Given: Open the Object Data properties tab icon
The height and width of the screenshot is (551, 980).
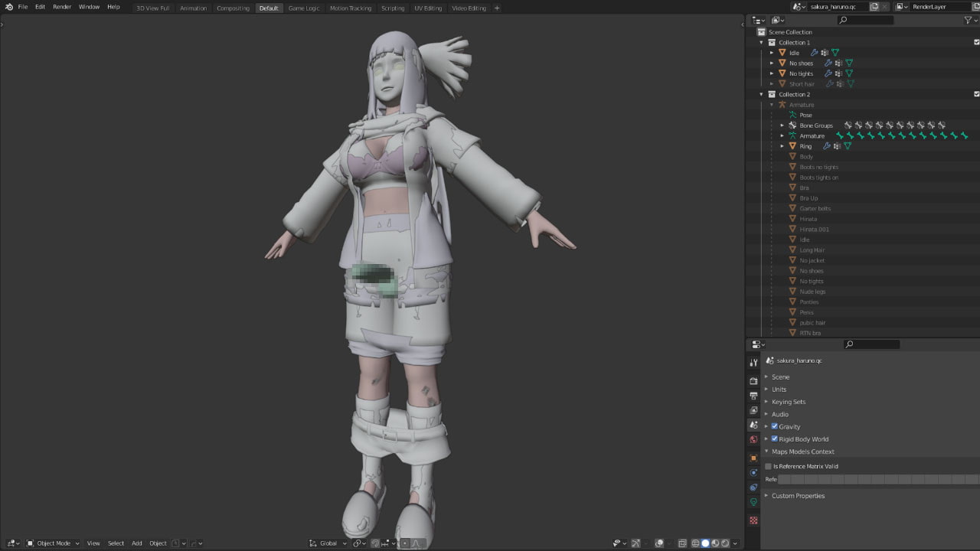Looking at the screenshot, I should [753, 502].
